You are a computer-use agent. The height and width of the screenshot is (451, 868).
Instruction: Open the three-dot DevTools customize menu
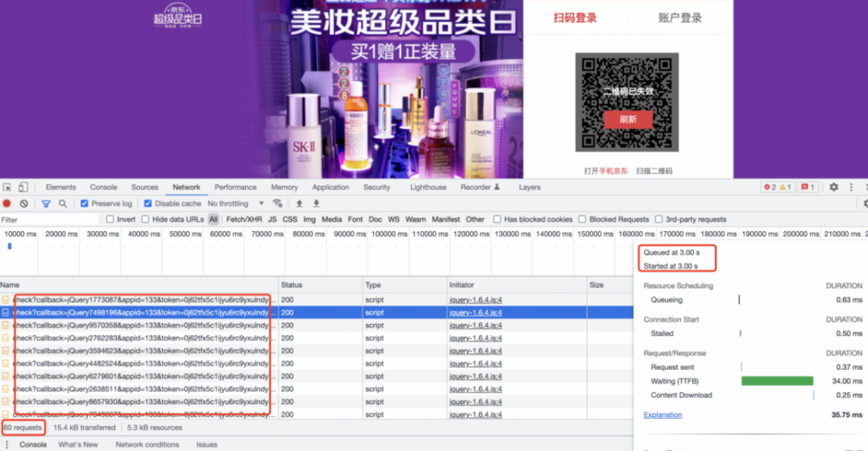point(851,187)
